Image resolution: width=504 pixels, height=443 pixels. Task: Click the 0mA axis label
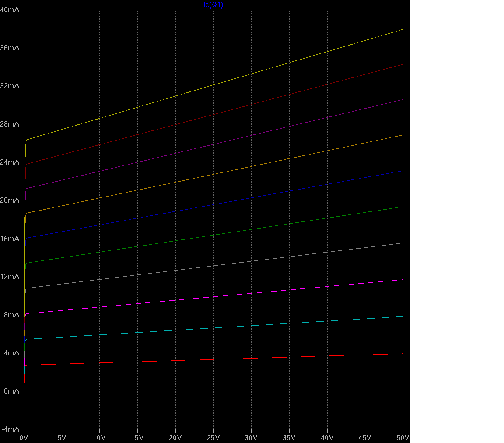coord(11,391)
